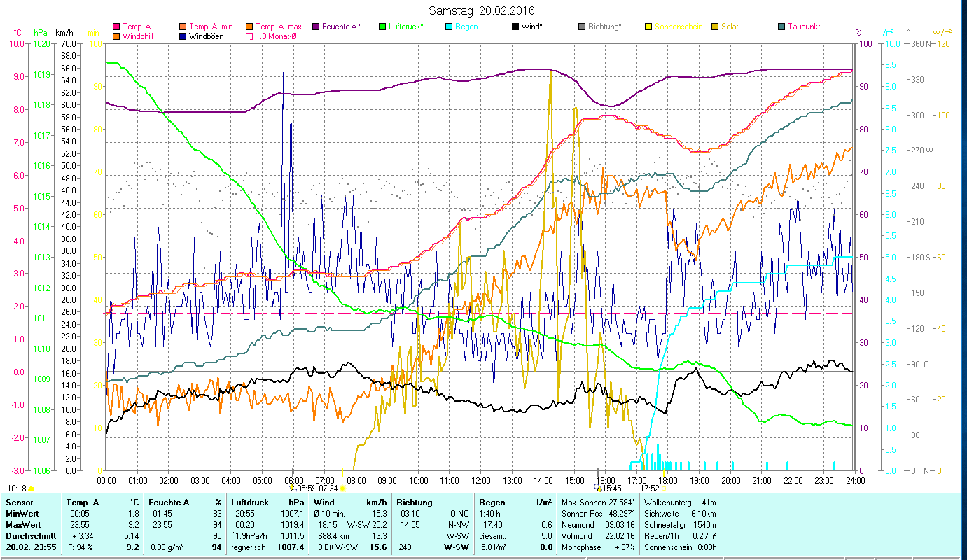Viewport: 967px width, 560px height.
Task: Select the teal Taupunkt legend square
Action: pyautogui.click(x=781, y=27)
